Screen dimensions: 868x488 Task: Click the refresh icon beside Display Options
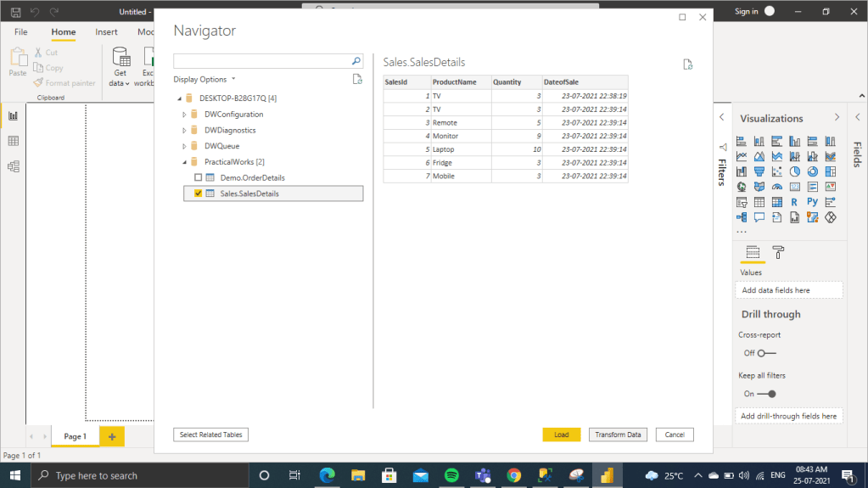(x=357, y=79)
